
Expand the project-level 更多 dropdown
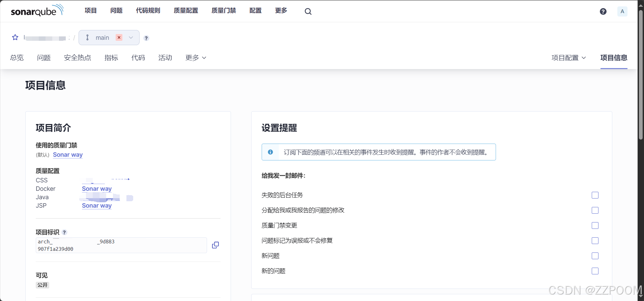[196, 58]
